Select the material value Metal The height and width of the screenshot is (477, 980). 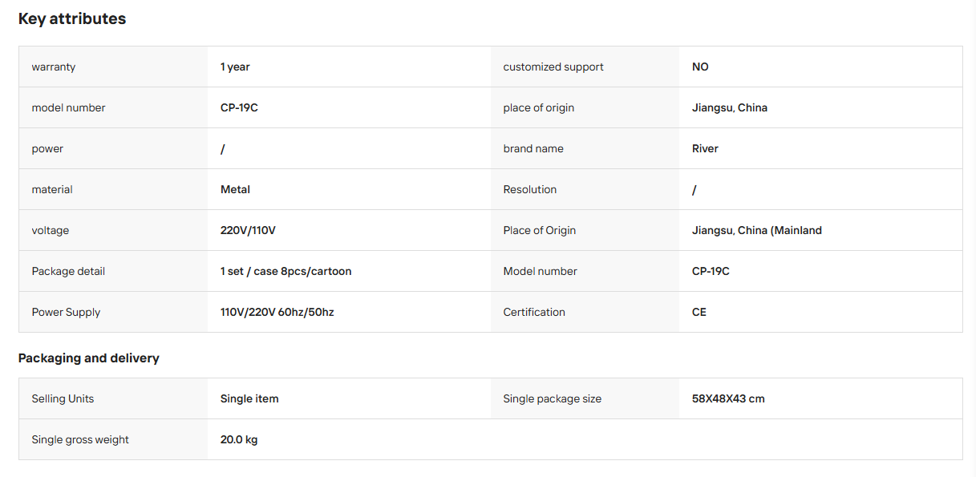tap(235, 189)
